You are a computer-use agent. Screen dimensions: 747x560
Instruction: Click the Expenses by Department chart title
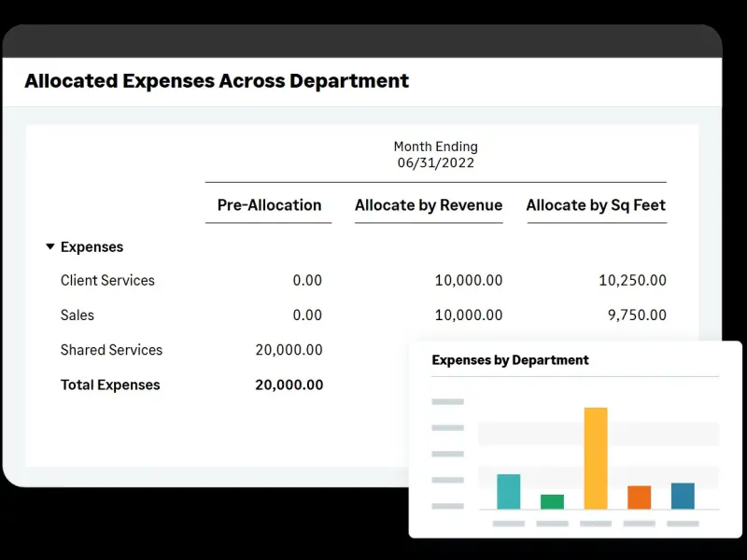click(x=510, y=360)
